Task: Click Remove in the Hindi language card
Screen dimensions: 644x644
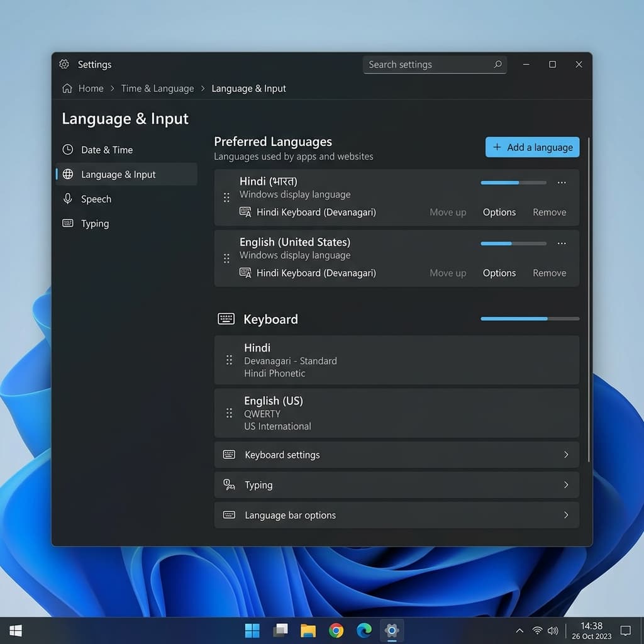Action: pyautogui.click(x=549, y=213)
